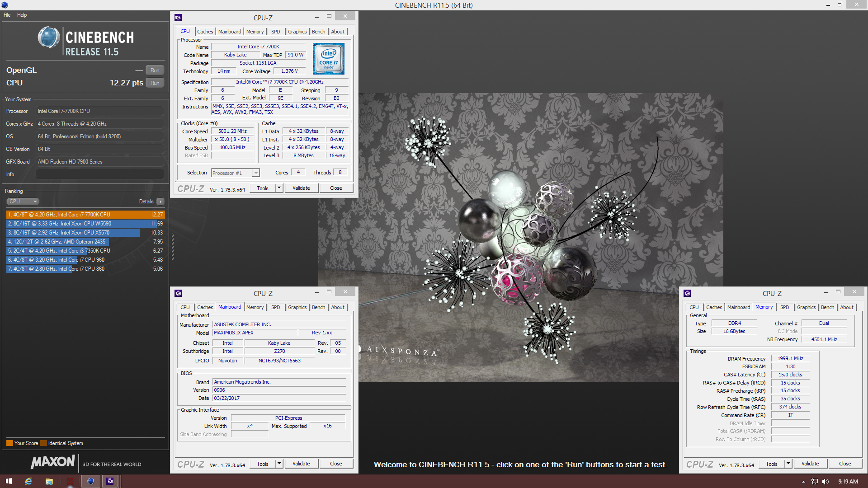Select ranking row Intel Core i7 CPU 860
Screen dimensions: 868x488
click(85, 269)
